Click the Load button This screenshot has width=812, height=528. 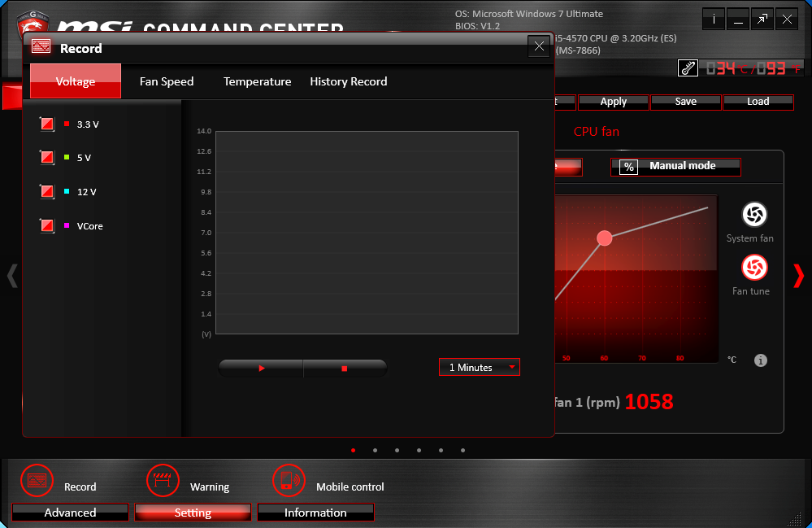[x=758, y=102]
